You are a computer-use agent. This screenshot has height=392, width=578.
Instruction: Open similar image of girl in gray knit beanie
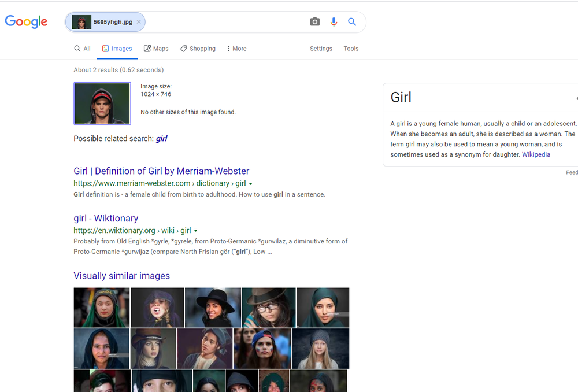(320, 349)
